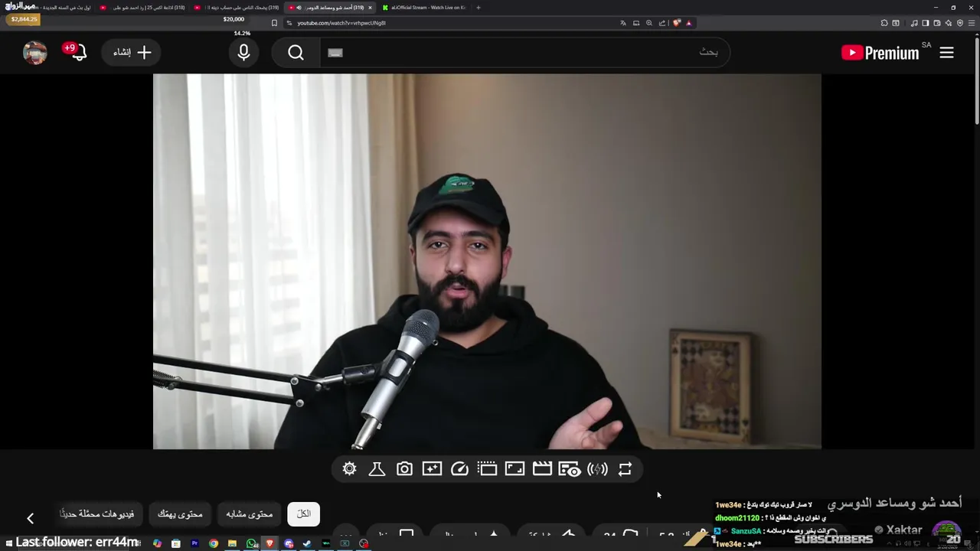Open File Explorer from taskbar
This screenshot has width=980, height=551.
point(232,543)
